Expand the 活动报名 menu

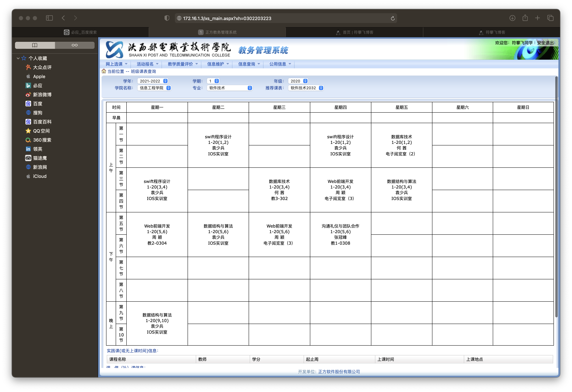click(x=147, y=64)
